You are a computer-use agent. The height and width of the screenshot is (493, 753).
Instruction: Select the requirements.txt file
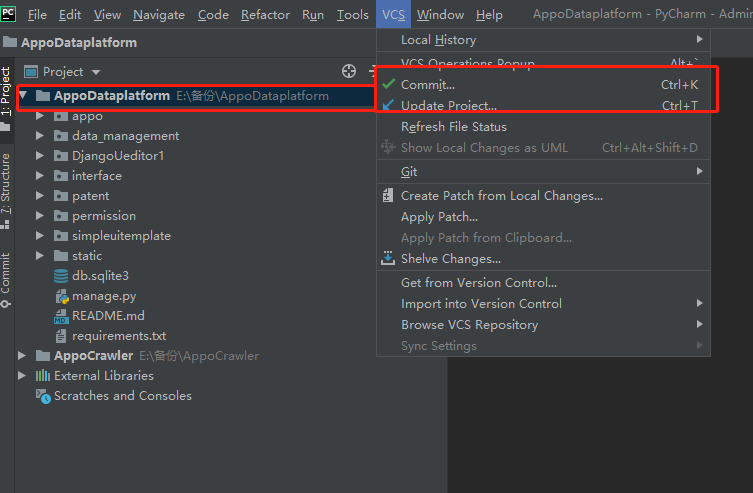tap(119, 336)
